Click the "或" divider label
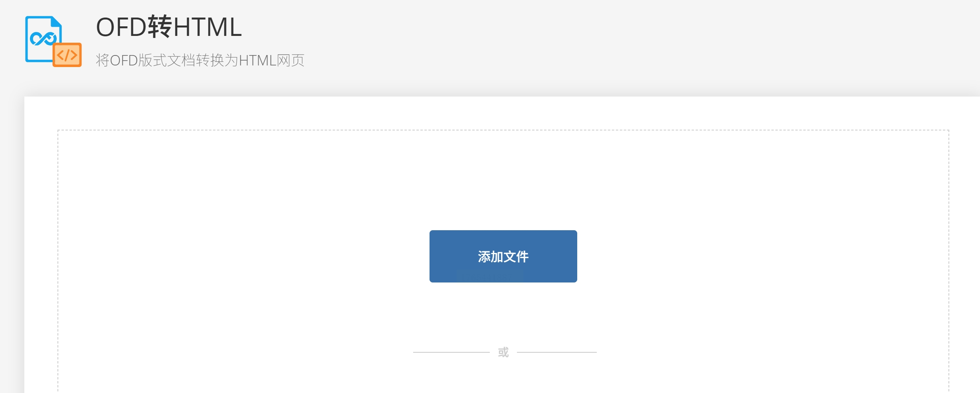The image size is (980, 393). (x=503, y=352)
